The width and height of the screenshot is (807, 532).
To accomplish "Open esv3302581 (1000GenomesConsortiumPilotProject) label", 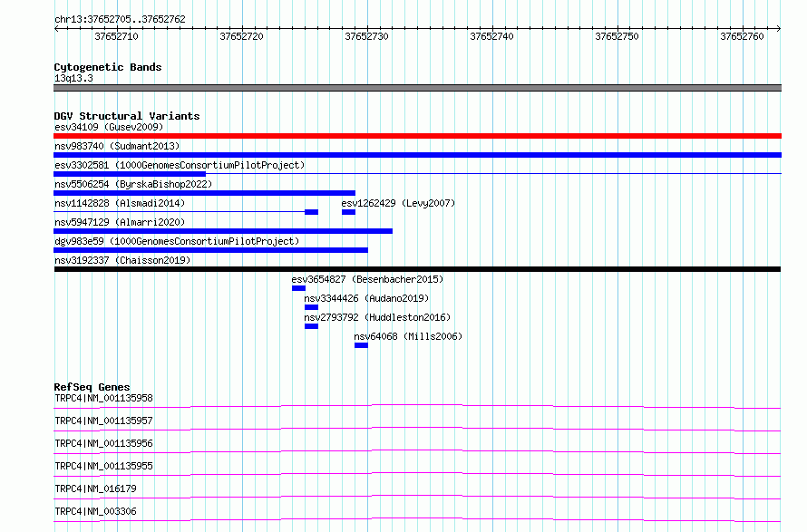I will [x=180, y=165].
